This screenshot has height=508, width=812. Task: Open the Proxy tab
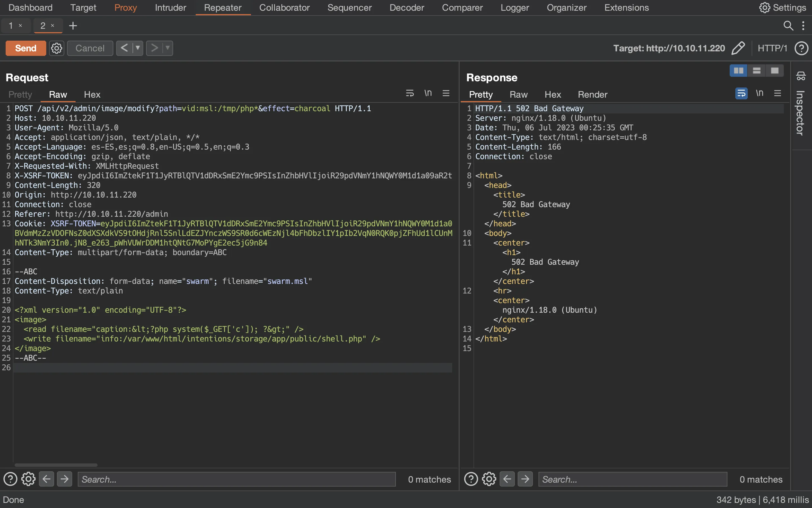(125, 7)
